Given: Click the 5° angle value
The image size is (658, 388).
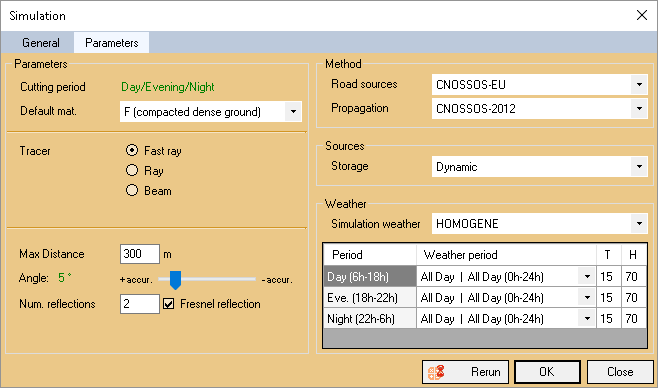Looking at the screenshot, I should coord(65,277).
